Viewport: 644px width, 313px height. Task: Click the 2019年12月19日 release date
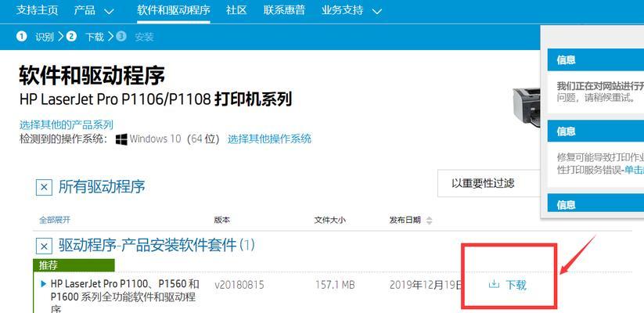426,285
